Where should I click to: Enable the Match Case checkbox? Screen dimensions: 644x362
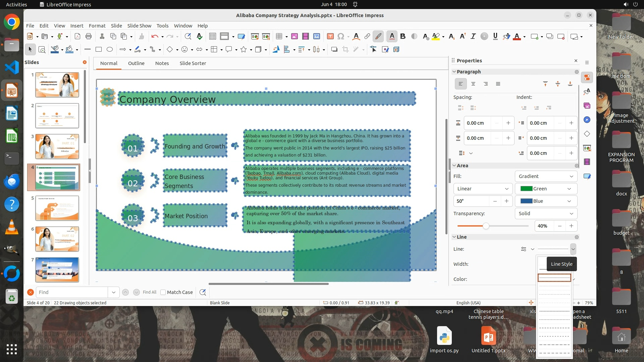point(163,292)
